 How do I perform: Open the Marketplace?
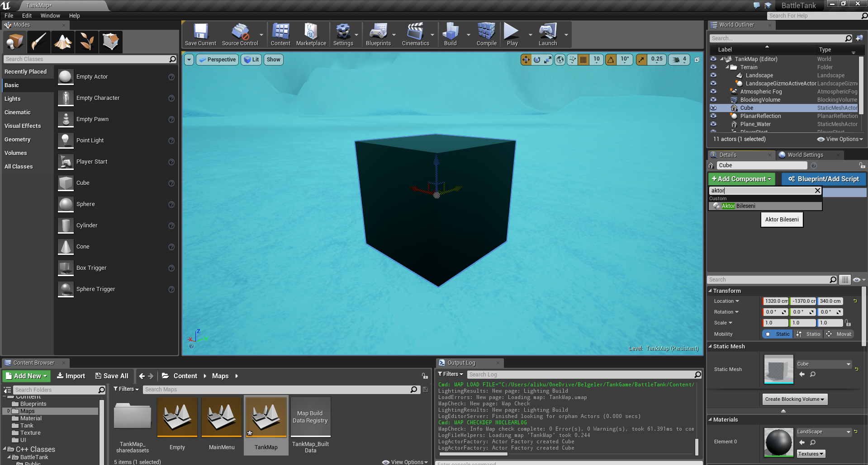pos(311,35)
